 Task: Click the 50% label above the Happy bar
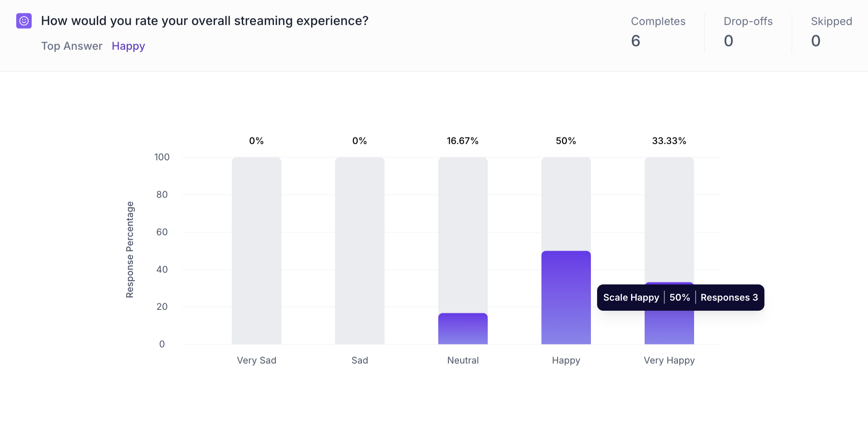coord(566,141)
